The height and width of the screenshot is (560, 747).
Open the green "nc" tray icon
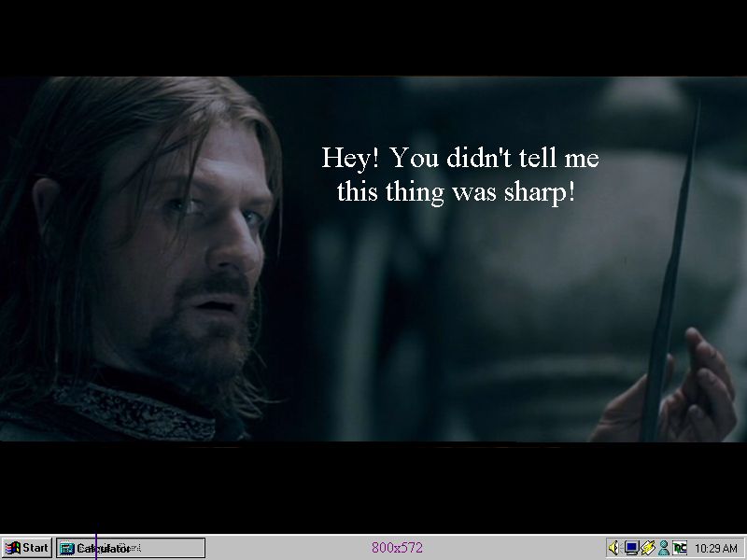[x=680, y=548]
